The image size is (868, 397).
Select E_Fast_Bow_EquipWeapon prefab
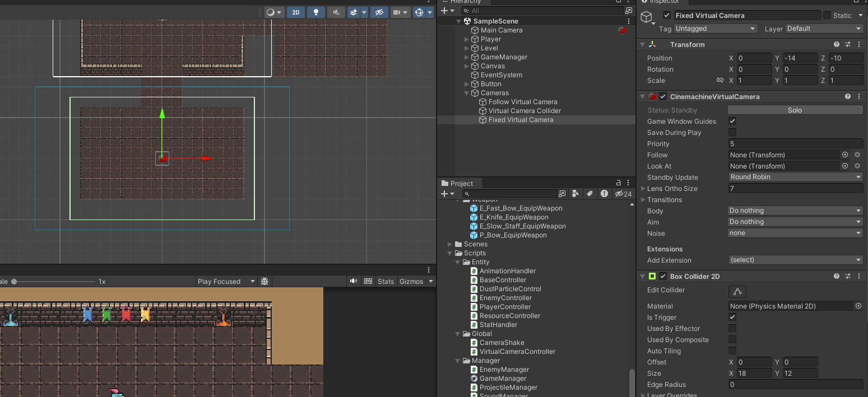[521, 208]
